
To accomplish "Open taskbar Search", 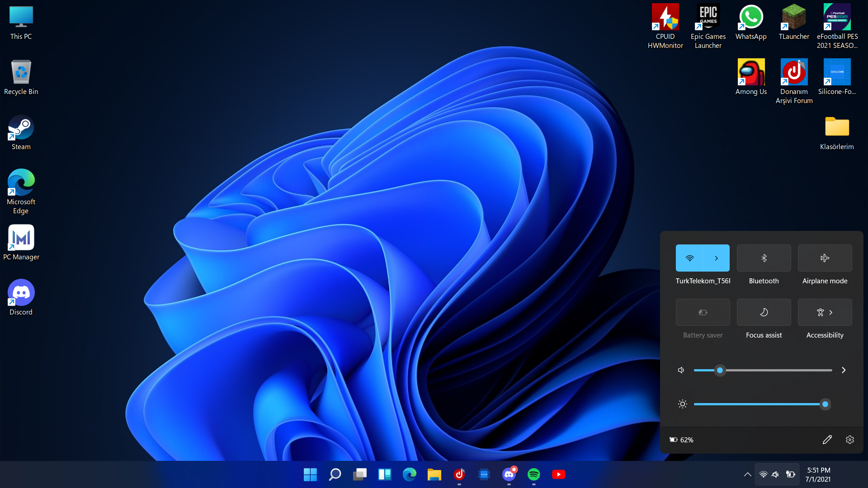I will click(x=335, y=474).
